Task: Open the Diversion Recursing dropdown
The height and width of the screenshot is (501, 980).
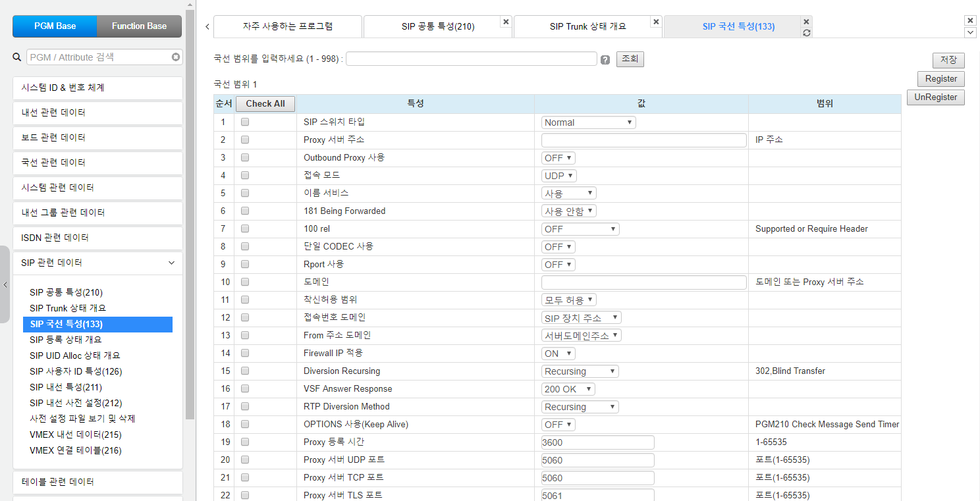Action: click(x=580, y=371)
